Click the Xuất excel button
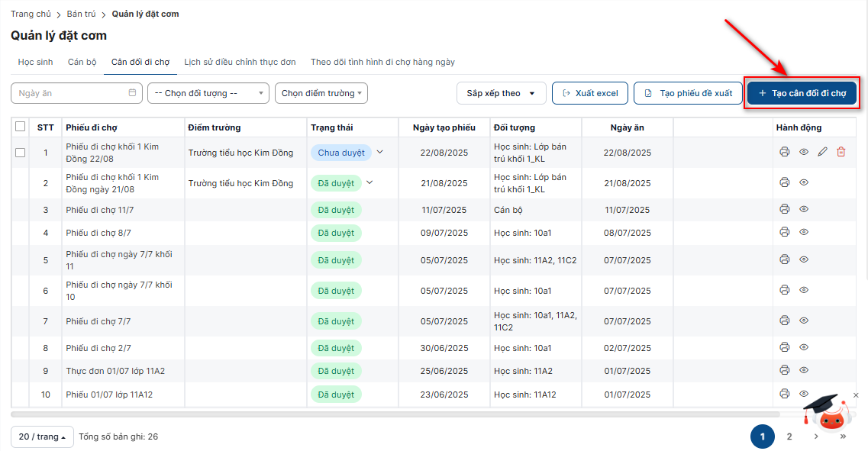The image size is (868, 451). coord(589,93)
